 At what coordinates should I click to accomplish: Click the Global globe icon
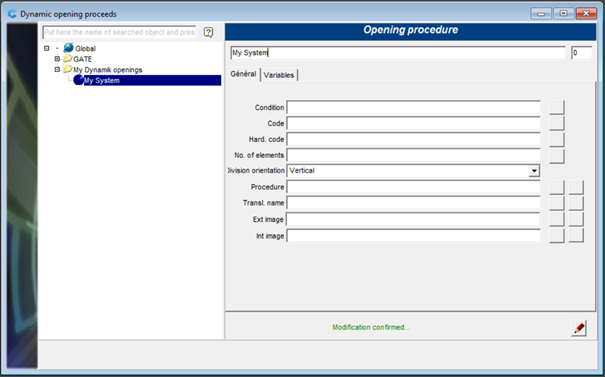click(x=69, y=48)
